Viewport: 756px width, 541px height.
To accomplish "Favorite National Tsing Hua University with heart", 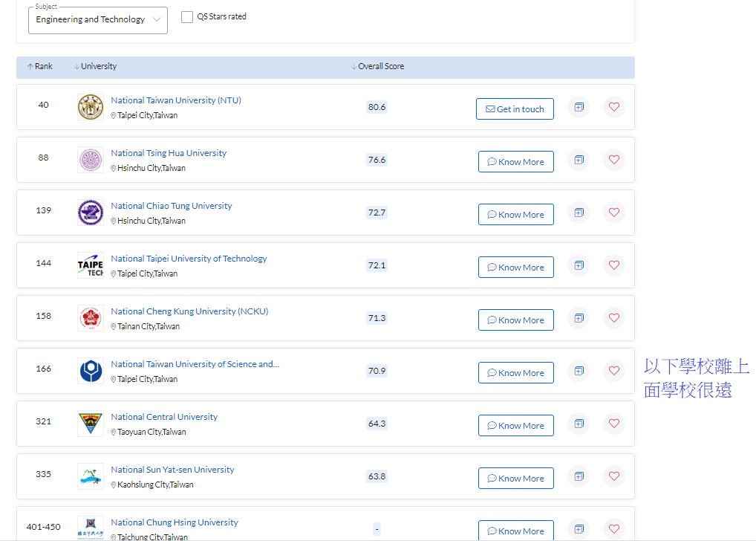I will [x=613, y=160].
